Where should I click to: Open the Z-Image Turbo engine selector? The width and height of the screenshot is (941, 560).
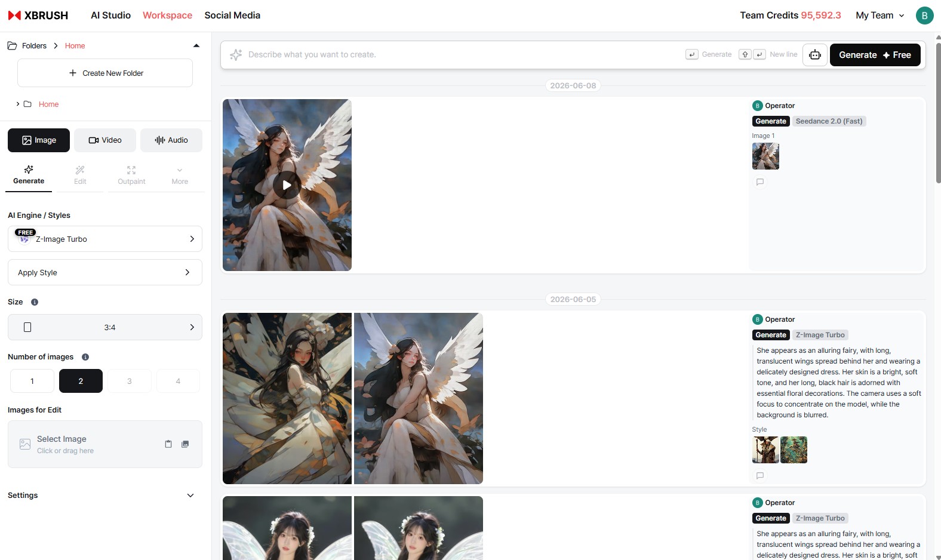[105, 239]
